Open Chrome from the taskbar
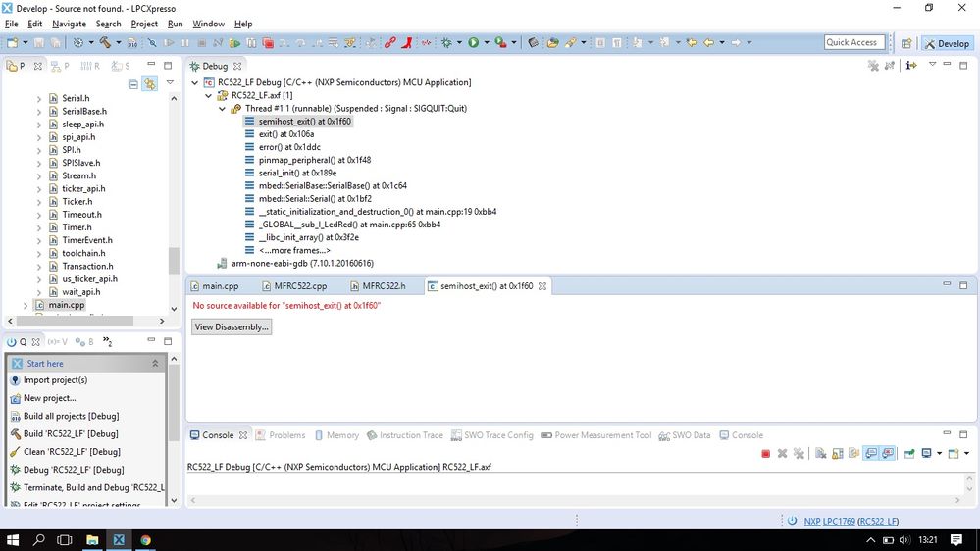The height and width of the screenshot is (551, 980). [x=145, y=540]
